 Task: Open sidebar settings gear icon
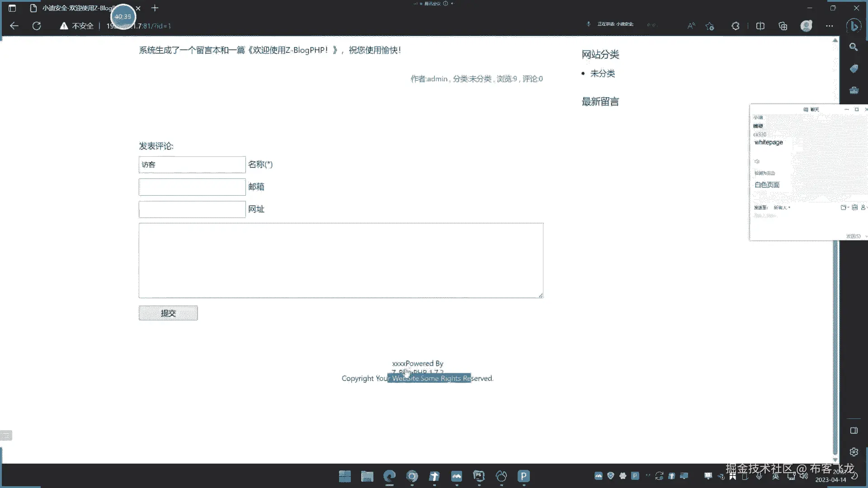854,452
